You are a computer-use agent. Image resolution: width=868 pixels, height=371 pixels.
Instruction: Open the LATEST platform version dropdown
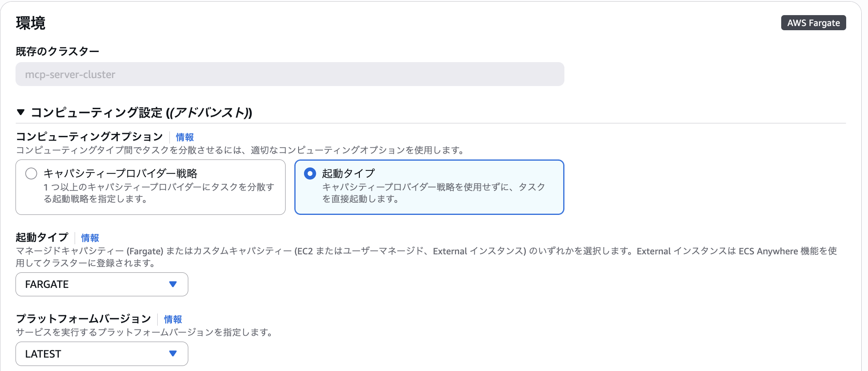tap(101, 354)
